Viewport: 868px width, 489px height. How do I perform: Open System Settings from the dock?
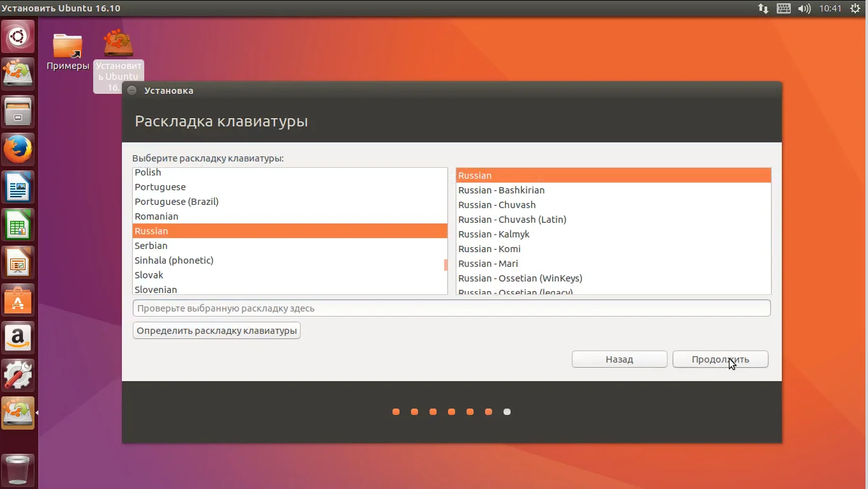click(x=18, y=375)
